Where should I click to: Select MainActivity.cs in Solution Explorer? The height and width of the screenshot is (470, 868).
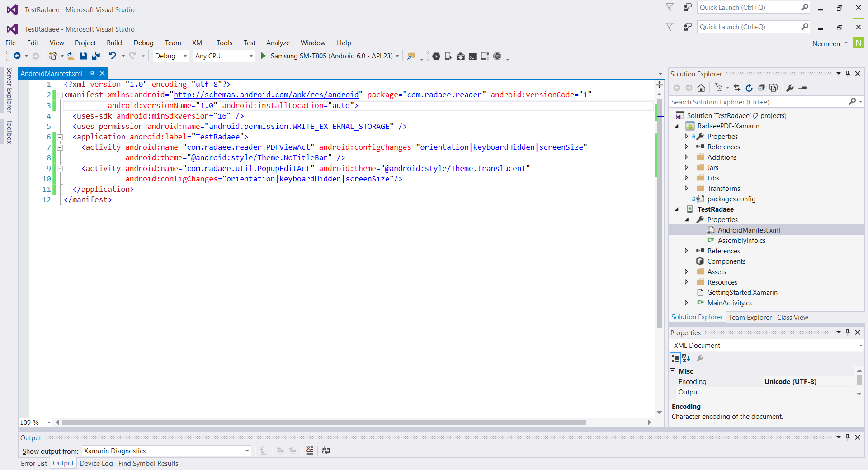pos(729,303)
